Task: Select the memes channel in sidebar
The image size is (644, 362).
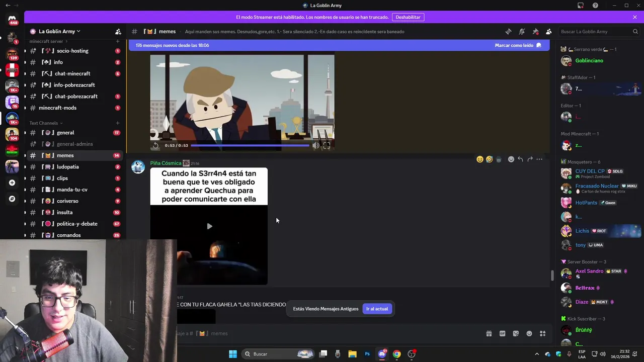Action: click(74, 155)
